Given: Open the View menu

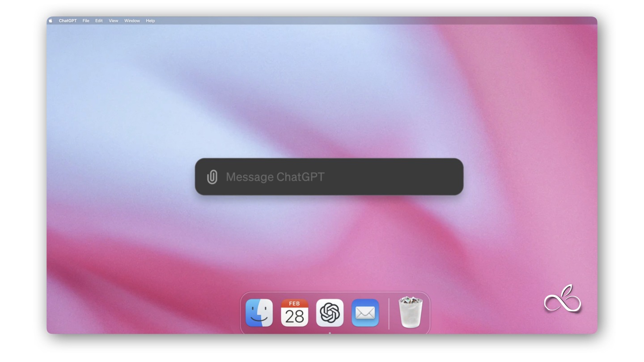Looking at the screenshot, I should [114, 21].
